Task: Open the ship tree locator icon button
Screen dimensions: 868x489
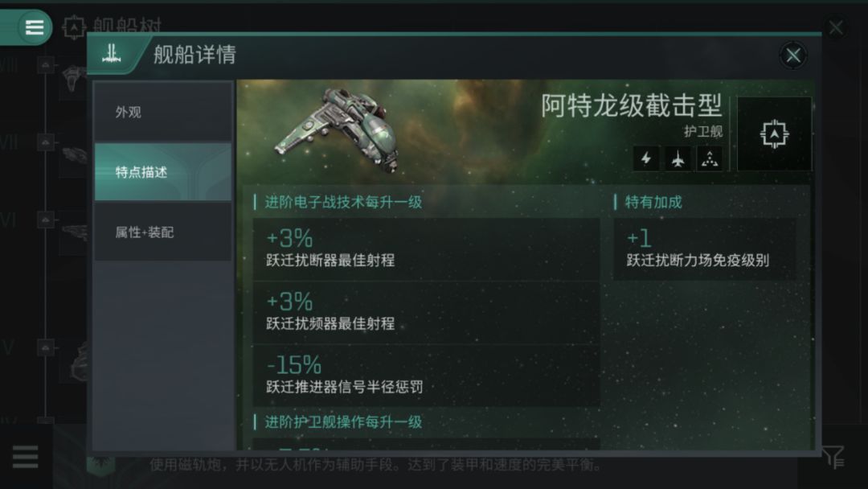Action: click(x=775, y=134)
